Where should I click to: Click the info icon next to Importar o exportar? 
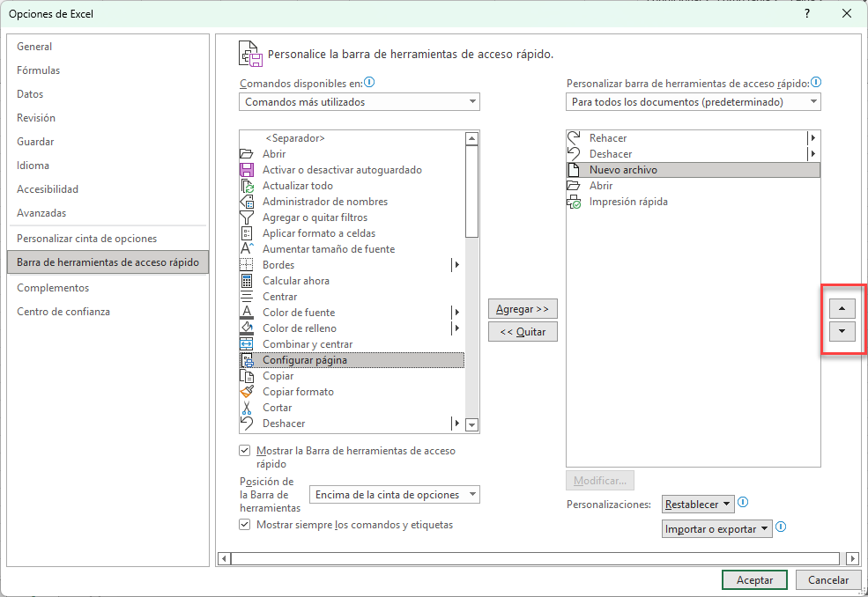(x=781, y=527)
